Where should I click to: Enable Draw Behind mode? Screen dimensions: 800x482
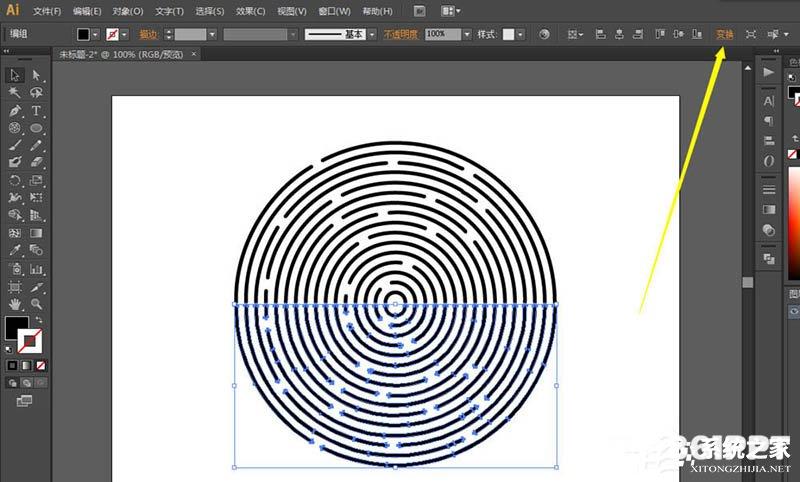click(27, 383)
